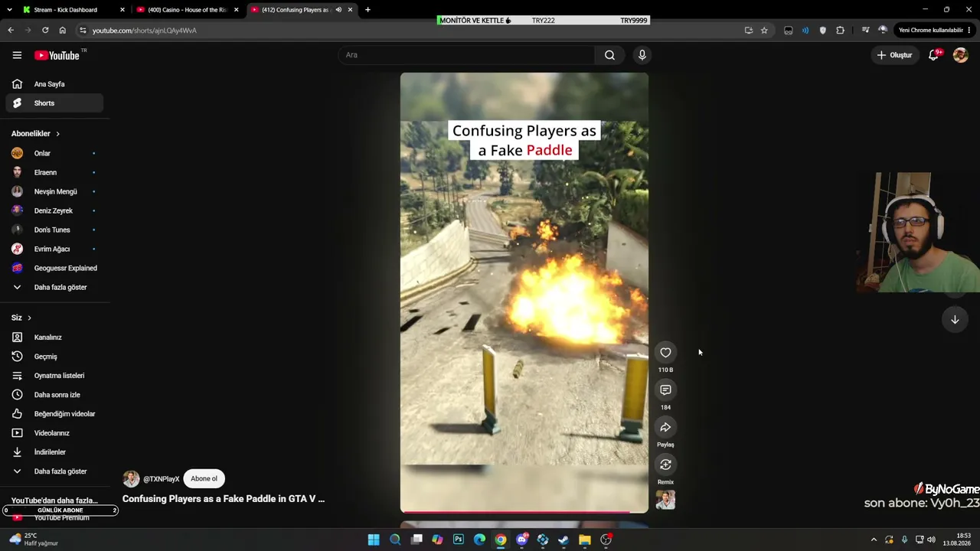The height and width of the screenshot is (551, 980).
Task: Open the YouTube guide hamburger menu
Action: (x=17, y=55)
